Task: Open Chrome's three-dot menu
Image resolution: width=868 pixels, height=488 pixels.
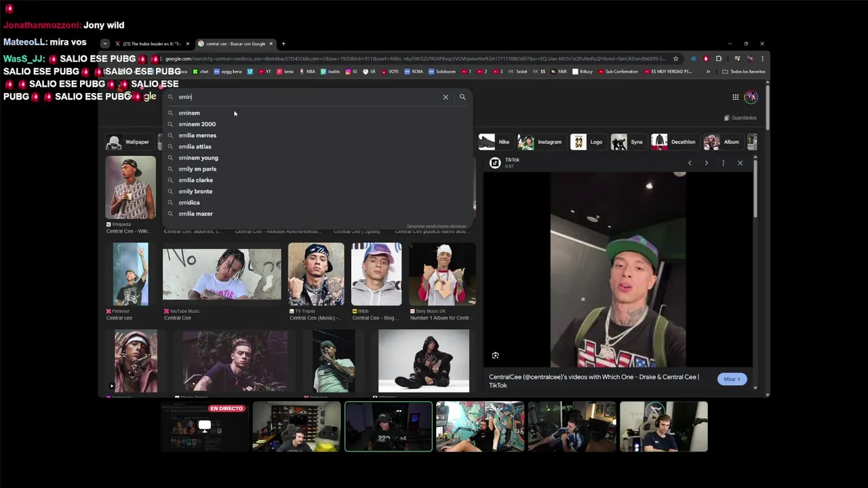Action: (x=762, y=58)
